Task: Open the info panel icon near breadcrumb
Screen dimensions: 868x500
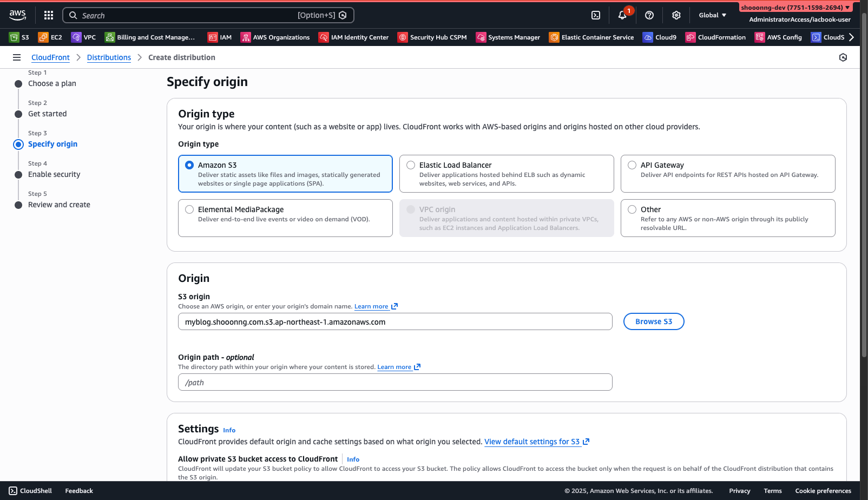Action: [x=843, y=57]
